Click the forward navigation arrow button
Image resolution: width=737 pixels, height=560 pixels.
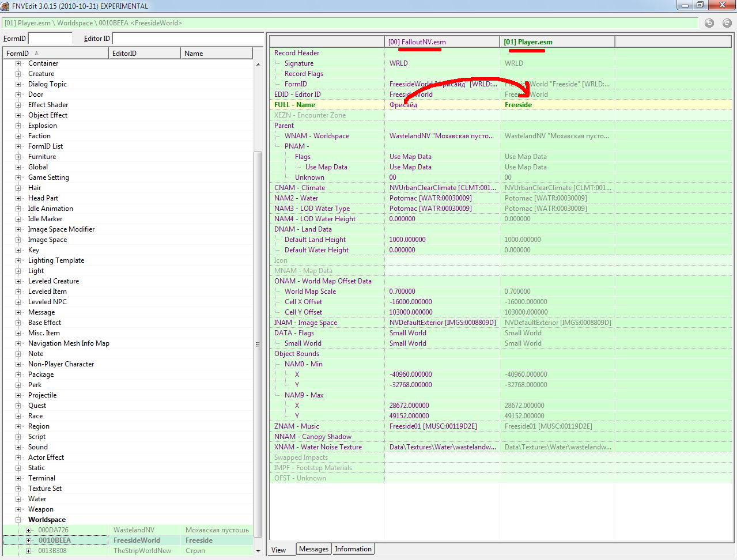point(725,23)
